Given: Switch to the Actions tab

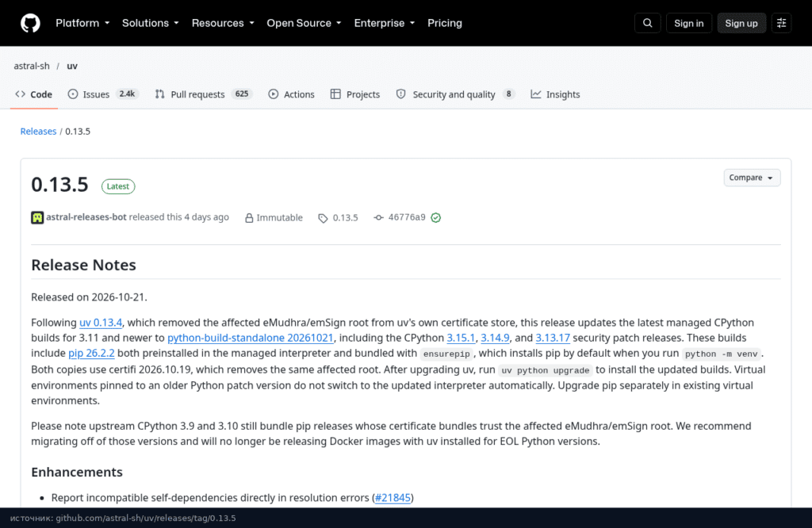Looking at the screenshot, I should point(292,94).
